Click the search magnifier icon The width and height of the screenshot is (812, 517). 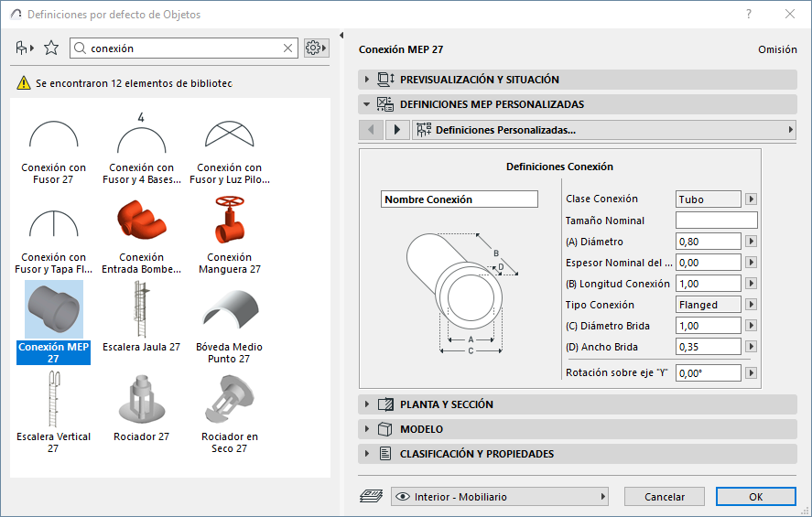pos(80,48)
